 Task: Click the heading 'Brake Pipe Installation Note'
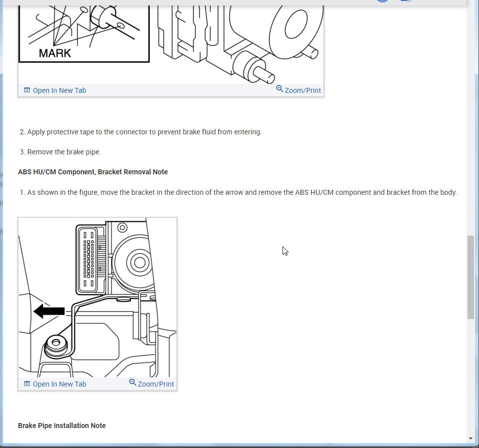(61, 426)
